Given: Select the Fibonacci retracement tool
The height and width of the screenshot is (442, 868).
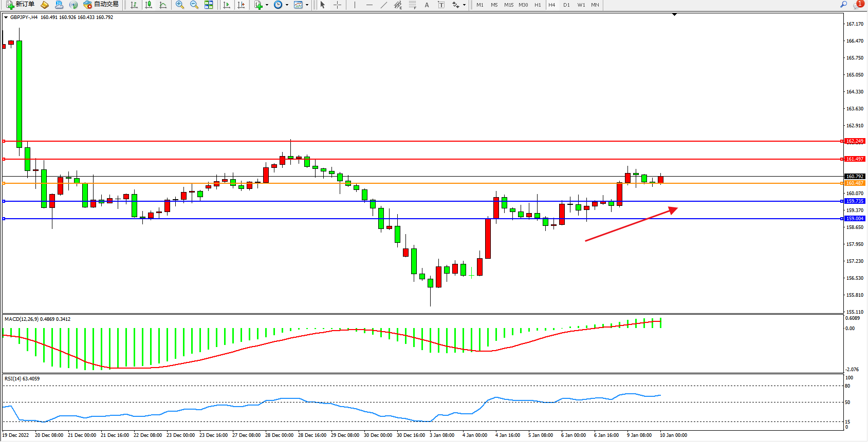Looking at the screenshot, I should (x=412, y=5).
